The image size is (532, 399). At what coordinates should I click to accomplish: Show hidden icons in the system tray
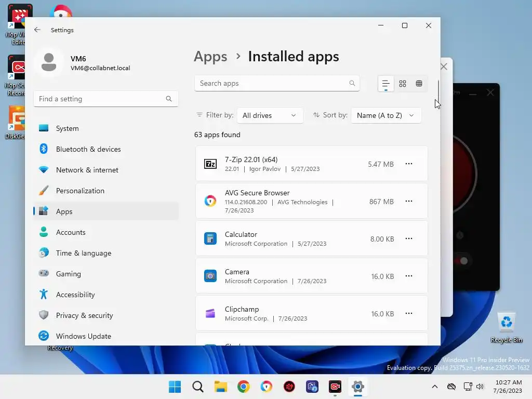(x=435, y=387)
